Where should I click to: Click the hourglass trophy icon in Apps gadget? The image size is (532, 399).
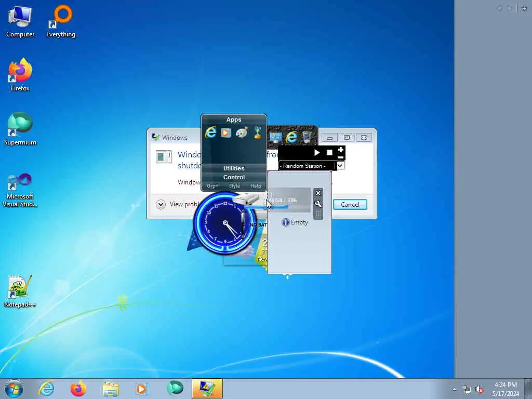[x=258, y=132]
